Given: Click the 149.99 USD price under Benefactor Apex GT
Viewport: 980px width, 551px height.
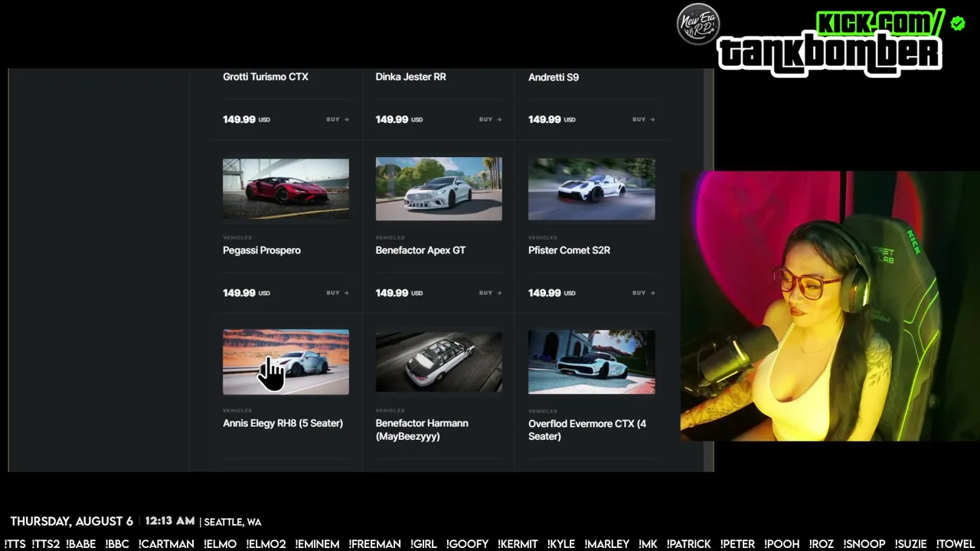Looking at the screenshot, I should coord(399,293).
